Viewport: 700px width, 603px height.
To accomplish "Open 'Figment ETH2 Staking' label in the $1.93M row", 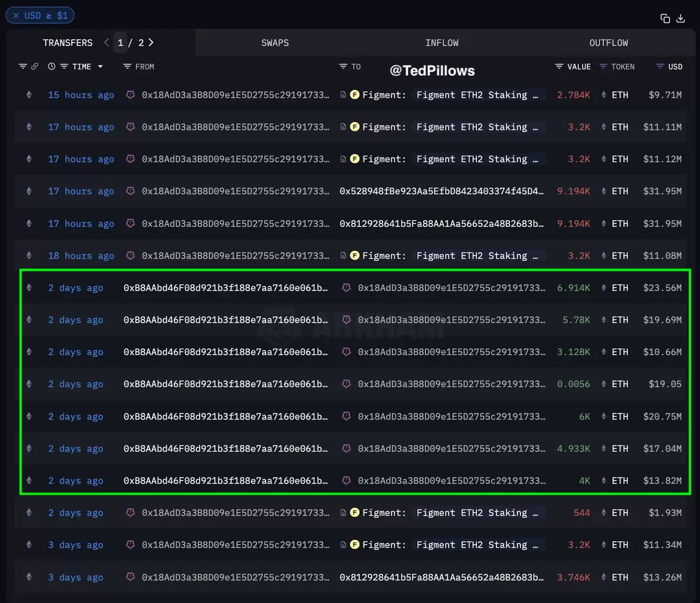I will pyautogui.click(x=478, y=513).
